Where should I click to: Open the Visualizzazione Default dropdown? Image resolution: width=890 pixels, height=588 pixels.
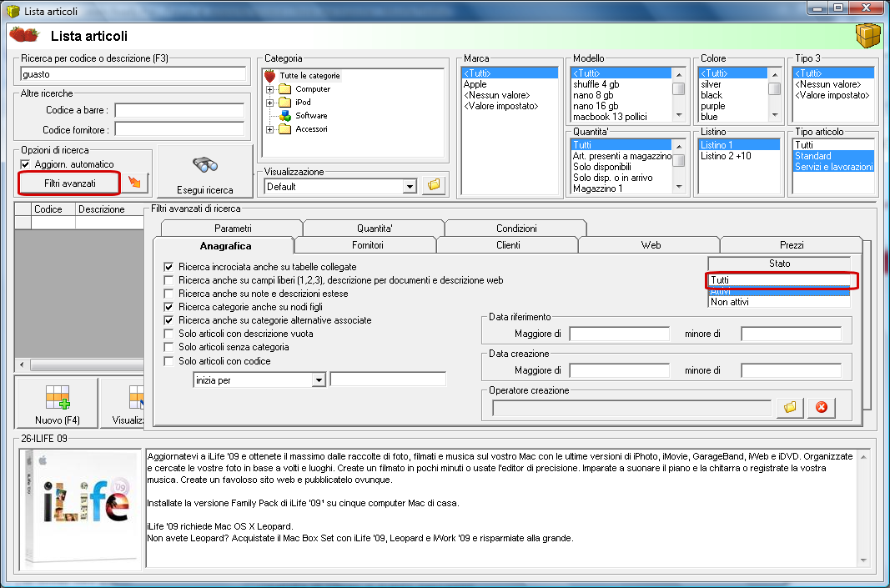(410, 186)
